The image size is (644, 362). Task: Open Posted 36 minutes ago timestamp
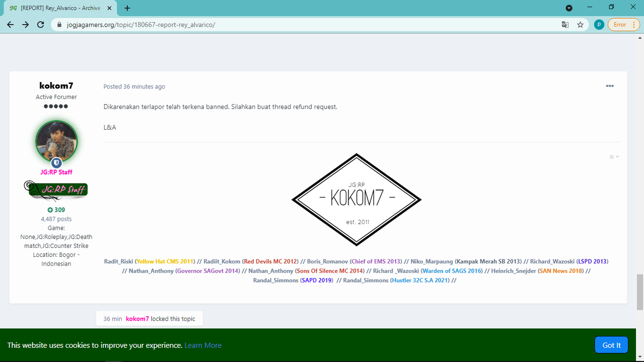point(134,86)
